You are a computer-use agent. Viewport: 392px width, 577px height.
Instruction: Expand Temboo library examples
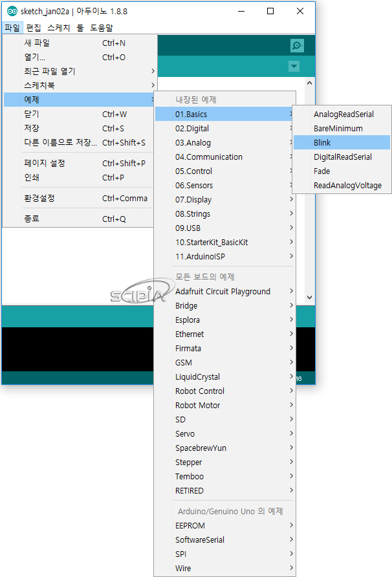click(x=225, y=477)
